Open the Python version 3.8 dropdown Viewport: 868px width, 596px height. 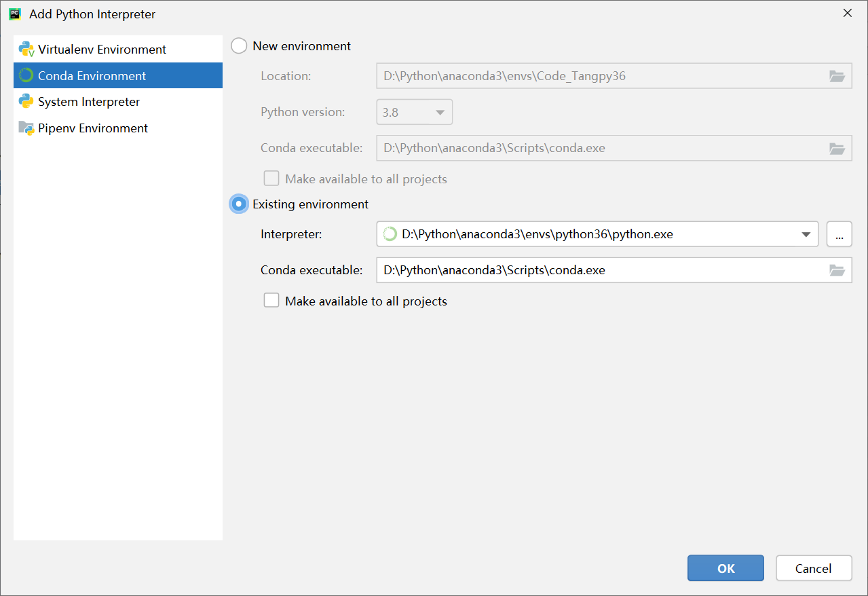[414, 112]
